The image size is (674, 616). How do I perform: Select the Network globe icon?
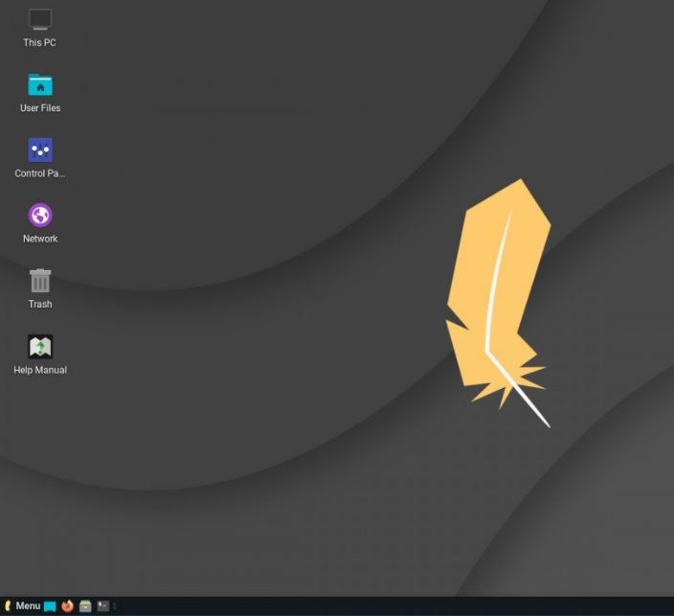tap(40, 216)
